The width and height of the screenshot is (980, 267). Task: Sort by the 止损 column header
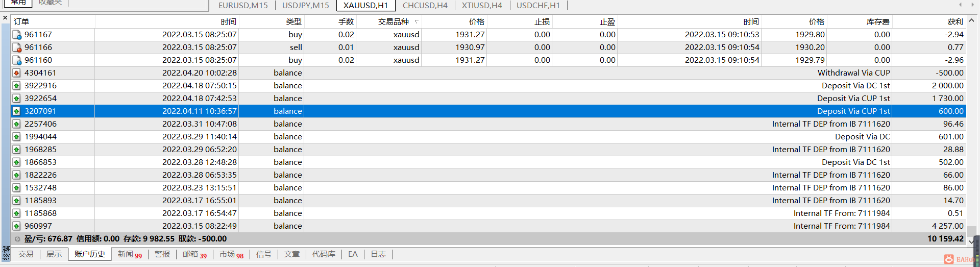coord(520,21)
